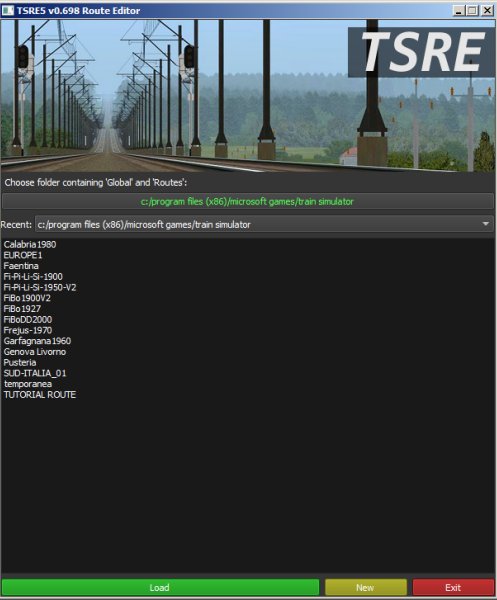Choose the TUTORIAL ROUTE entry
This screenshot has height=600, width=497.
(40, 394)
